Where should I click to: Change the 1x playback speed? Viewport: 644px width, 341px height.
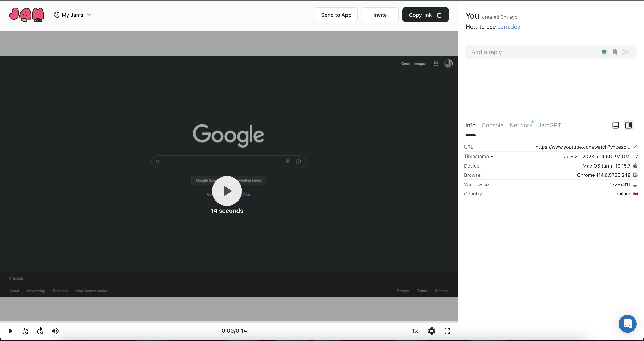click(x=415, y=331)
